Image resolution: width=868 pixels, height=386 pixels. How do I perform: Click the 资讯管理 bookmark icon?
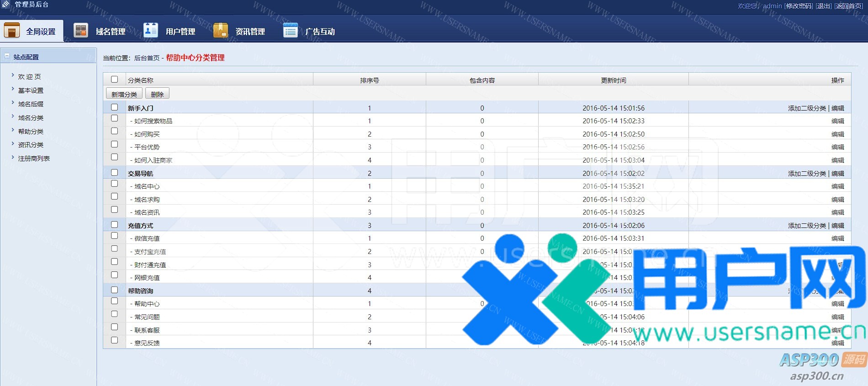[x=220, y=30]
